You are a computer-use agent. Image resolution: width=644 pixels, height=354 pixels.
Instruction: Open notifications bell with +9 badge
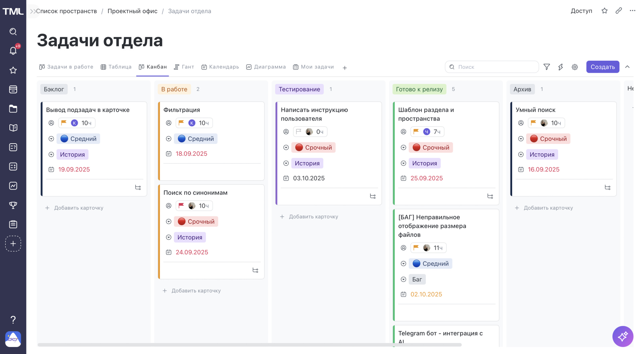point(13,51)
